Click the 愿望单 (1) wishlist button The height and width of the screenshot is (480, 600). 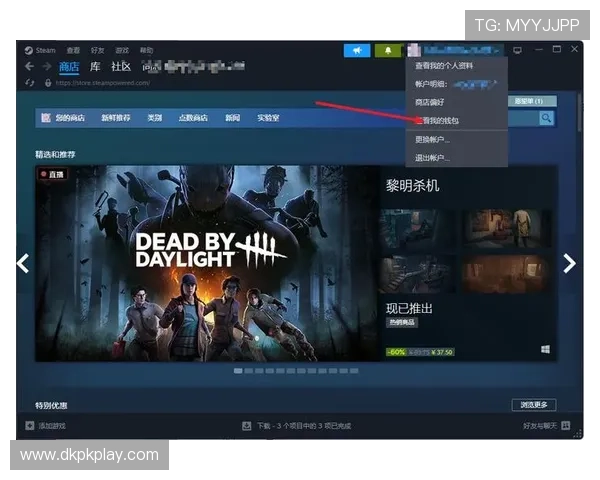click(532, 101)
